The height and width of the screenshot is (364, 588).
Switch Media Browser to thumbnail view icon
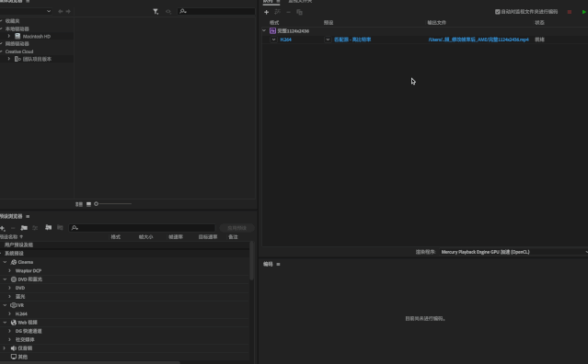(89, 204)
